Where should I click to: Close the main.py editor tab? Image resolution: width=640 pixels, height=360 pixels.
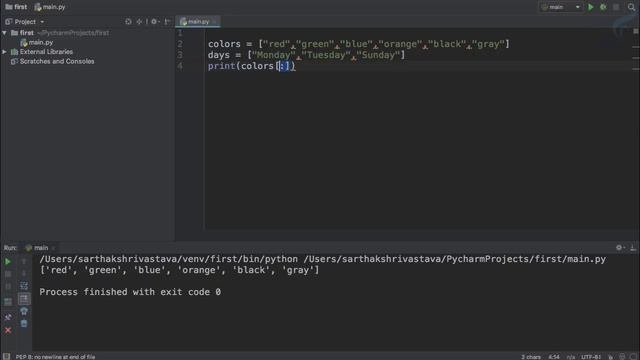[215, 22]
